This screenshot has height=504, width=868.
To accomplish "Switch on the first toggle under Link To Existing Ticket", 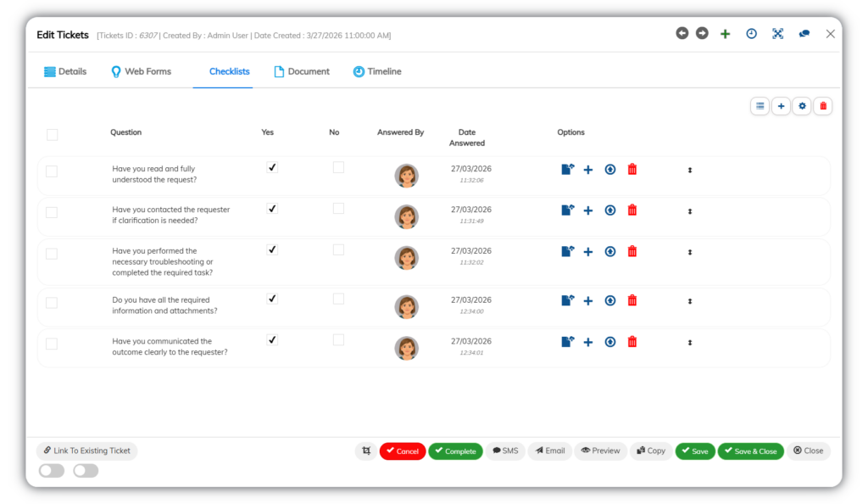I will (x=52, y=471).
